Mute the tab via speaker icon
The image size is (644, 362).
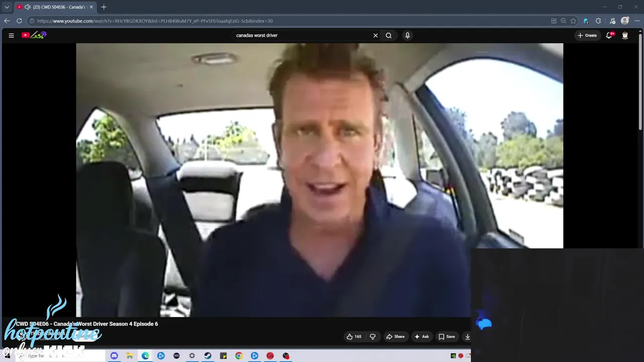point(27,7)
